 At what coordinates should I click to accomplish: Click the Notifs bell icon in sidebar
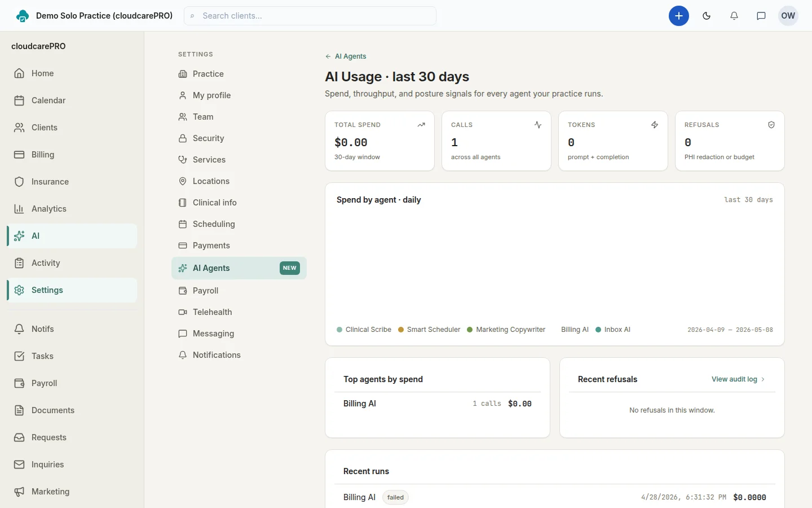tap(19, 329)
